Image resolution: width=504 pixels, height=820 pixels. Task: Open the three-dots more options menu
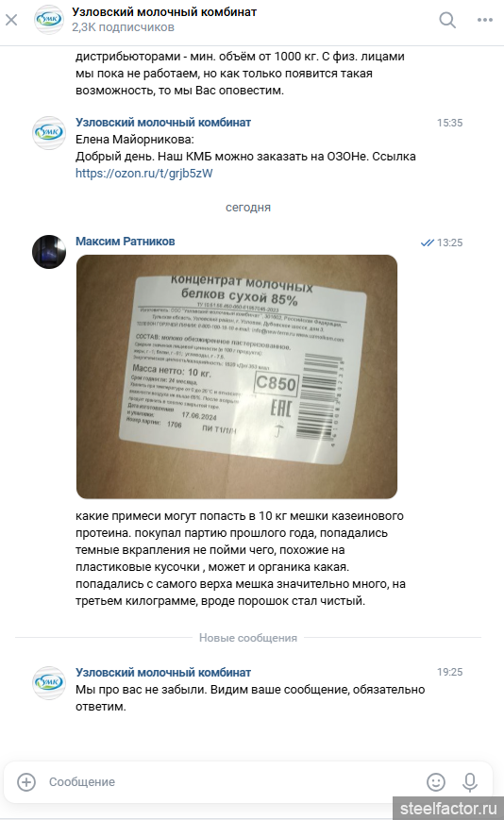click(x=485, y=20)
